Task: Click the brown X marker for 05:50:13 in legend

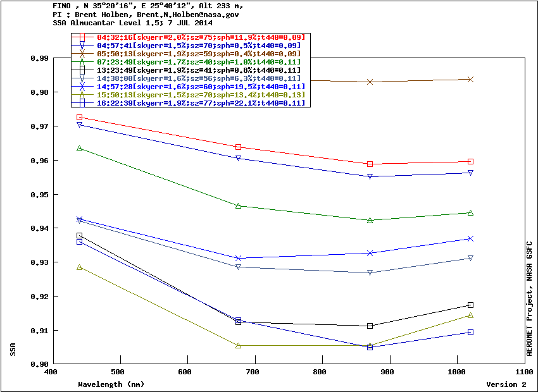Action: [83, 54]
